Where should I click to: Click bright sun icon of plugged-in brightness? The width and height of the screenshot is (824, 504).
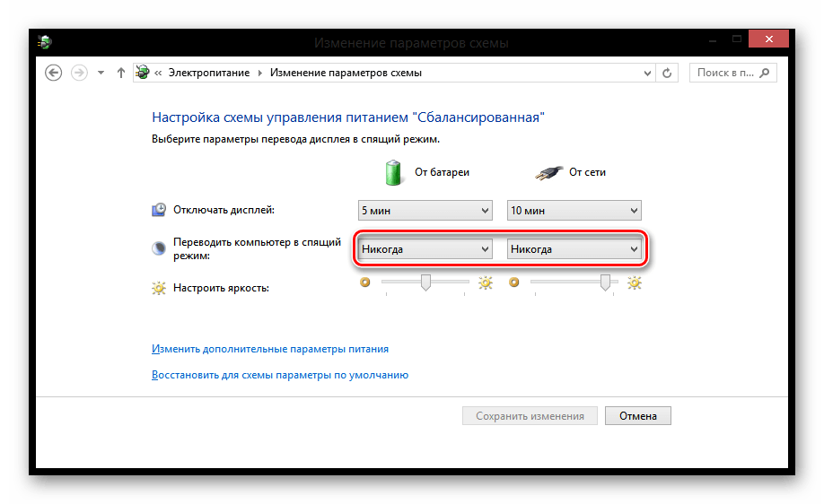635,283
